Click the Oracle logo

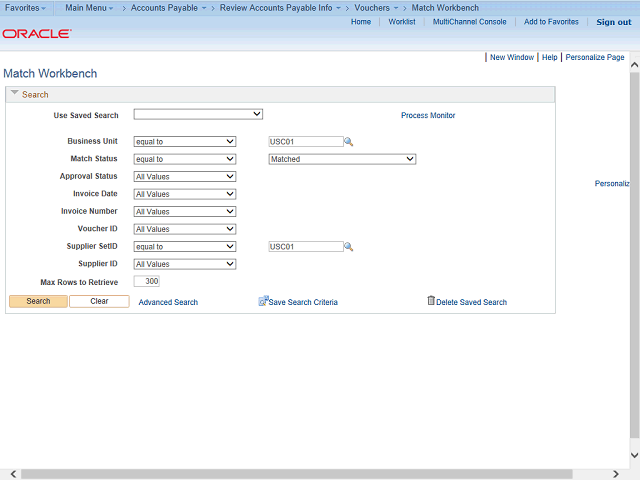tap(37, 33)
